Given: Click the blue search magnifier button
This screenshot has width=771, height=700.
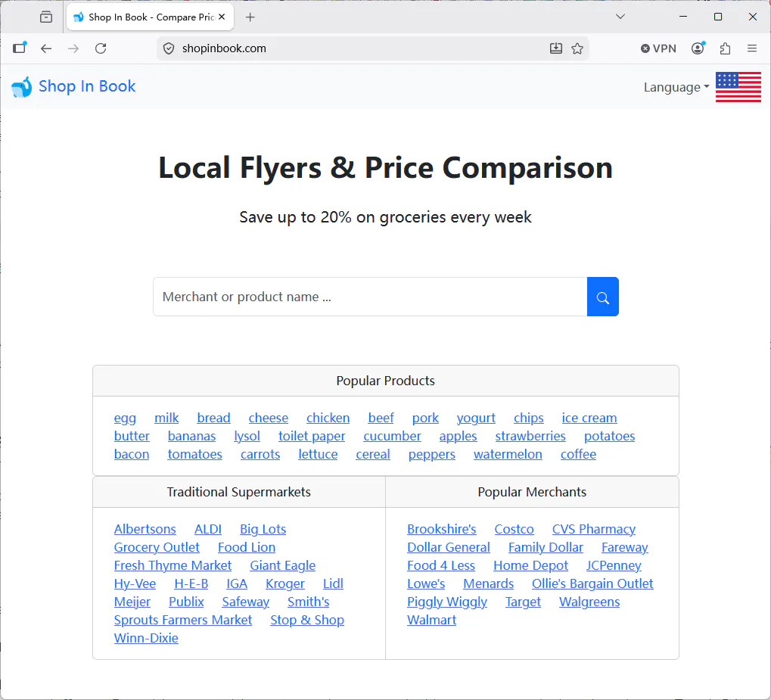Looking at the screenshot, I should [x=602, y=297].
